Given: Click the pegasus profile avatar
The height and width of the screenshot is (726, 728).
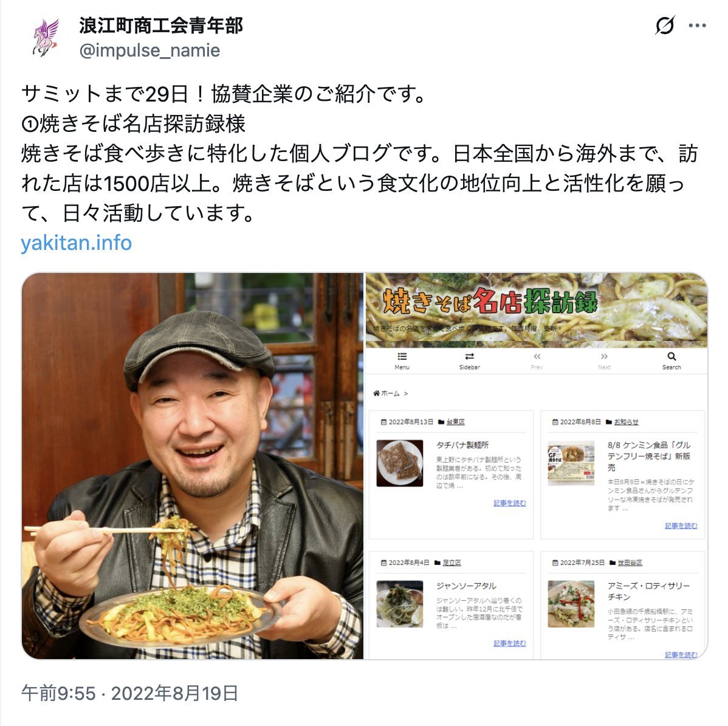Looking at the screenshot, I should 46,38.
